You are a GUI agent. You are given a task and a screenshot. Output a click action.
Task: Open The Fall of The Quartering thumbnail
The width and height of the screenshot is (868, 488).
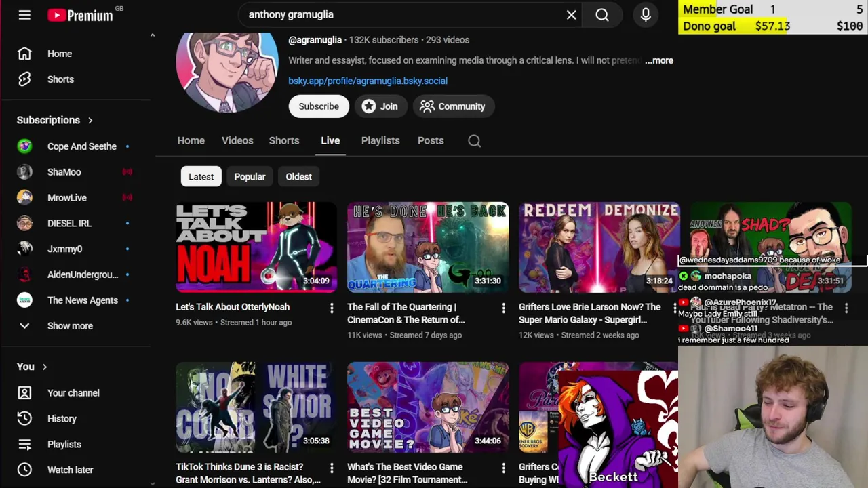428,247
